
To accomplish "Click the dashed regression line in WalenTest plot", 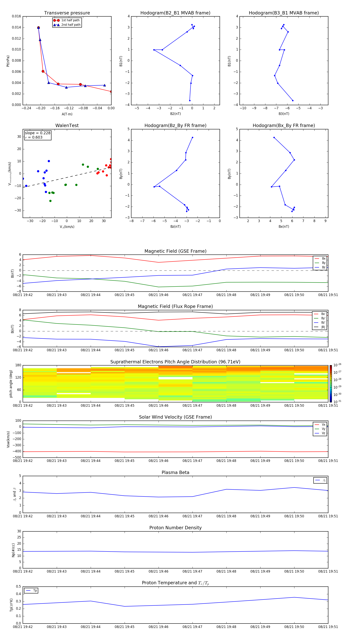I will click(67, 177).
